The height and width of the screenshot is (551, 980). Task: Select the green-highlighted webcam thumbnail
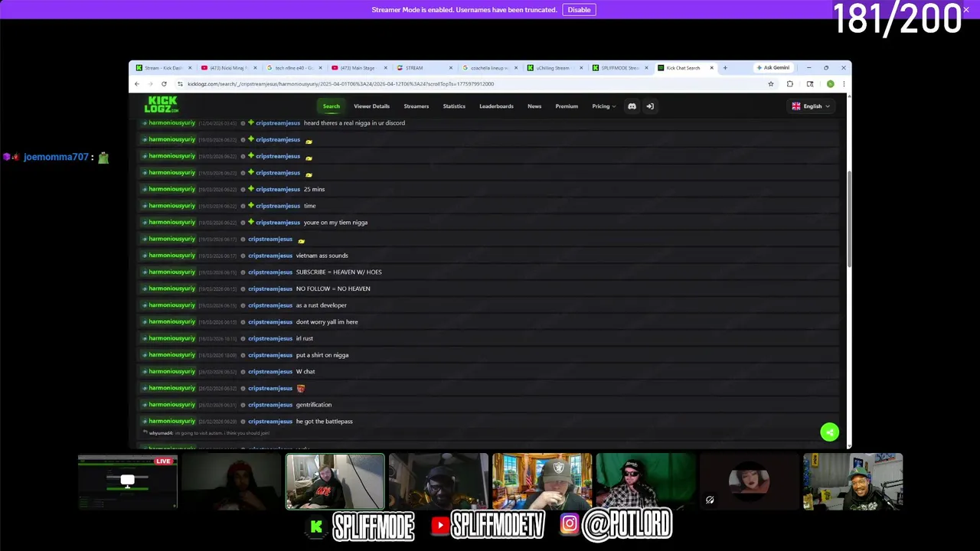pos(335,481)
